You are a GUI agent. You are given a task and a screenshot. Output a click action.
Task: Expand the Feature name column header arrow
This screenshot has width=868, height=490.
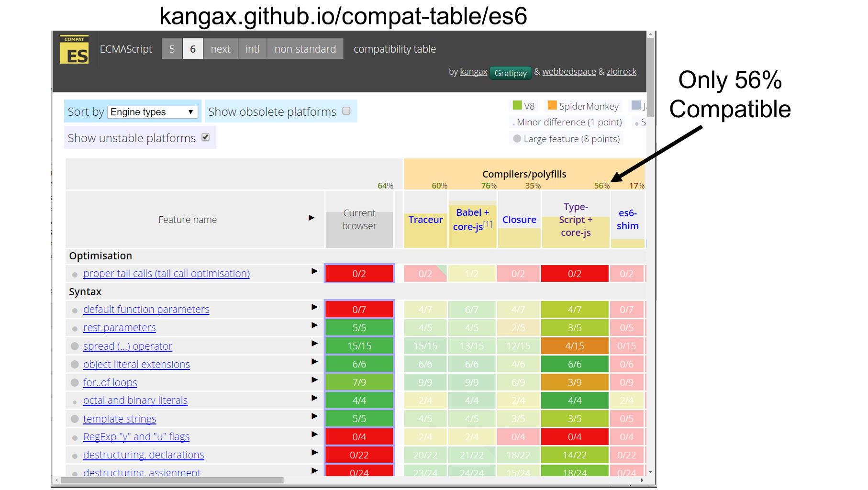(312, 218)
